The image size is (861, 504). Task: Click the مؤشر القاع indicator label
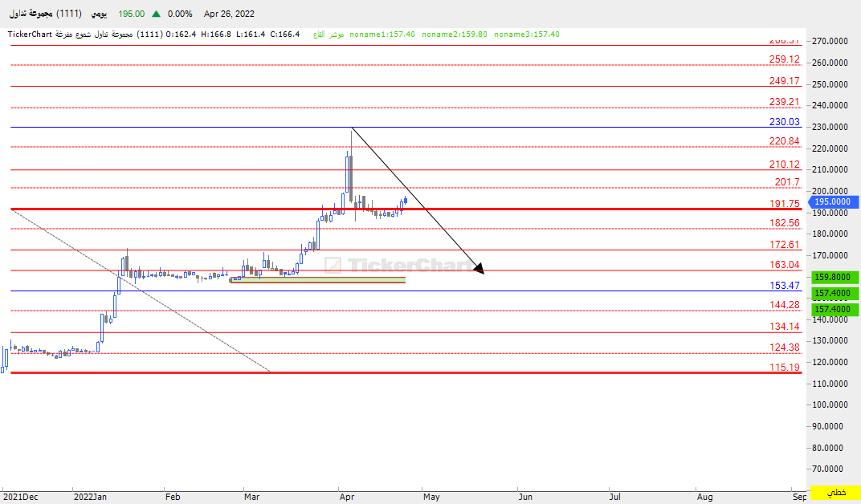(325, 35)
